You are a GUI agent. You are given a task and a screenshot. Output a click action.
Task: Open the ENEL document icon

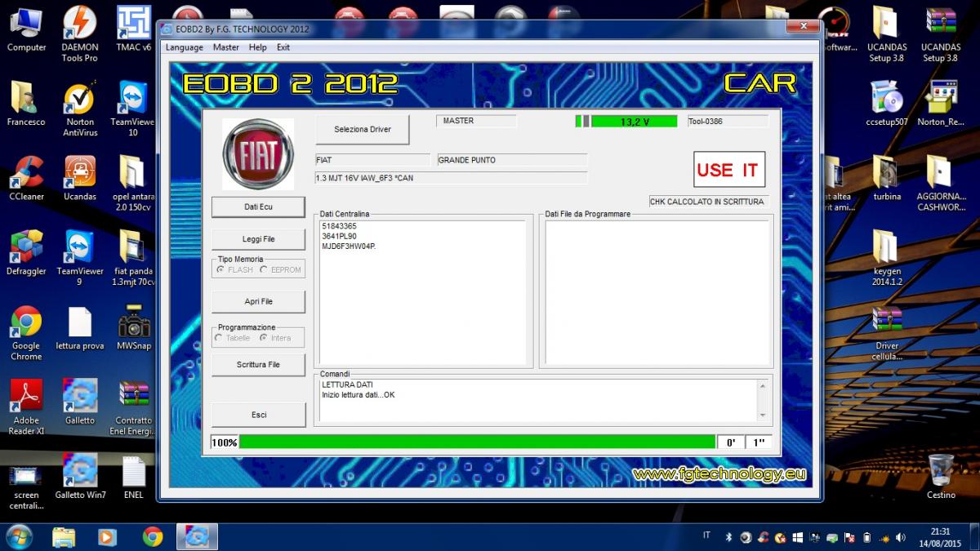[134, 477]
